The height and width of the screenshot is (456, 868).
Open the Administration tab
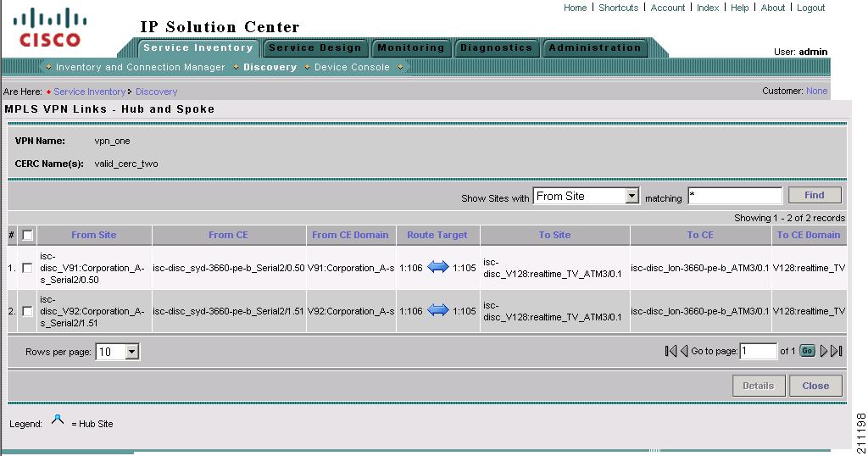[x=594, y=47]
